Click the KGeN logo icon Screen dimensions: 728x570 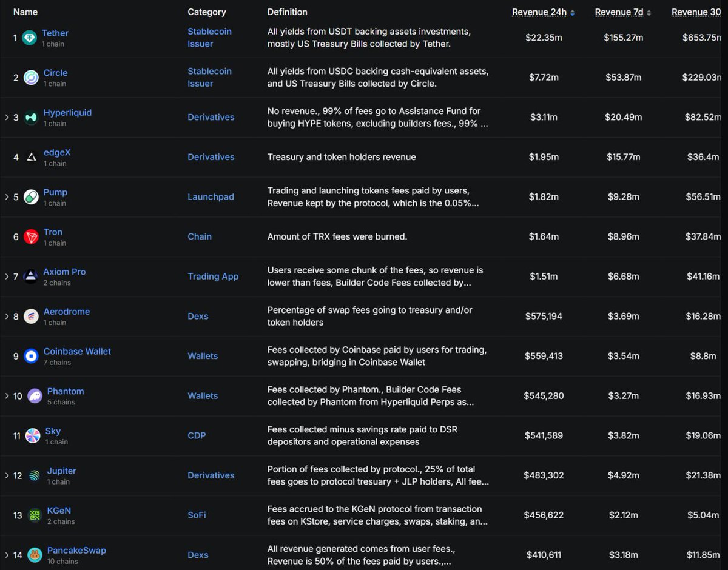(35, 515)
